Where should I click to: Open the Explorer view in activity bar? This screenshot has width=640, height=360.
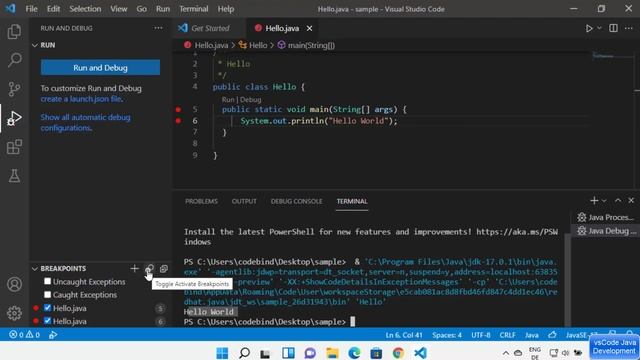tap(14, 31)
